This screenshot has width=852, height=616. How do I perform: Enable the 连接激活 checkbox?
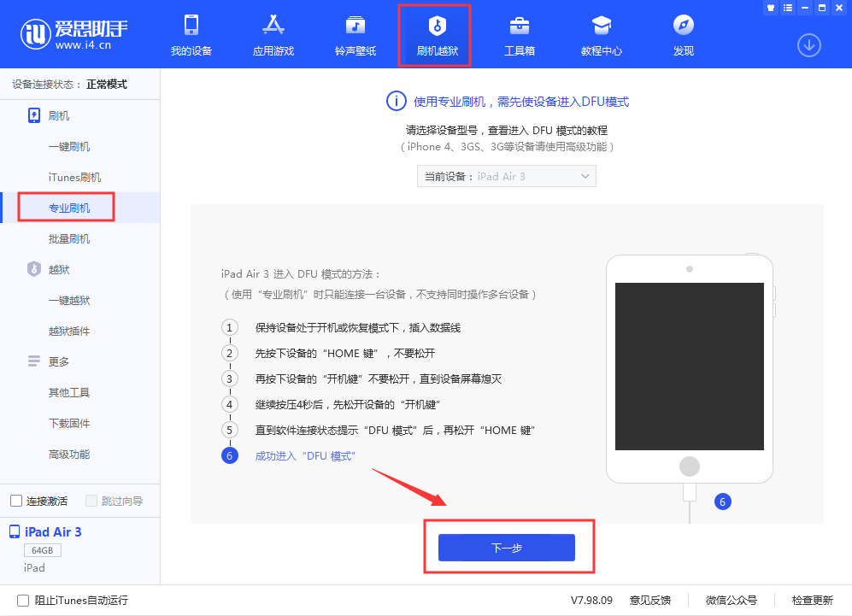15,501
